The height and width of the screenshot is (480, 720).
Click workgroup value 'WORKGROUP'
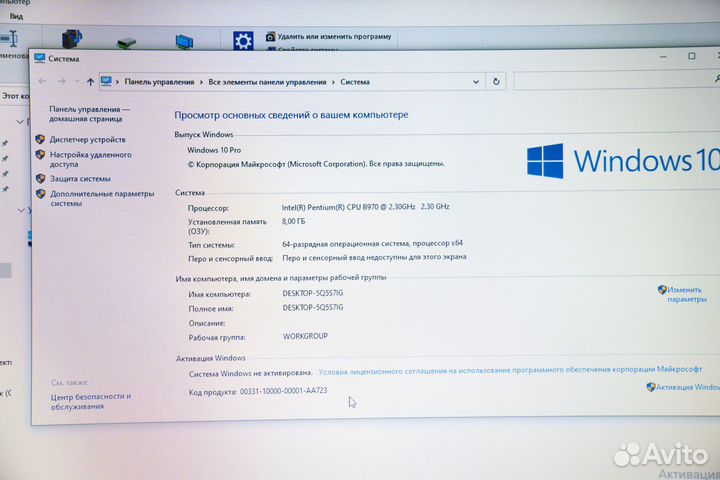pos(305,336)
